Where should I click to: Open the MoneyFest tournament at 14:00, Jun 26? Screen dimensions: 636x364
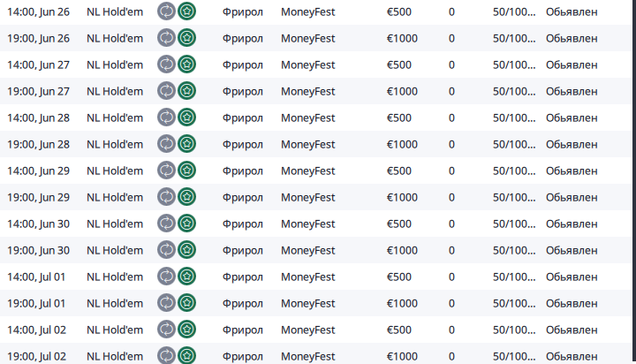pyautogui.click(x=307, y=11)
